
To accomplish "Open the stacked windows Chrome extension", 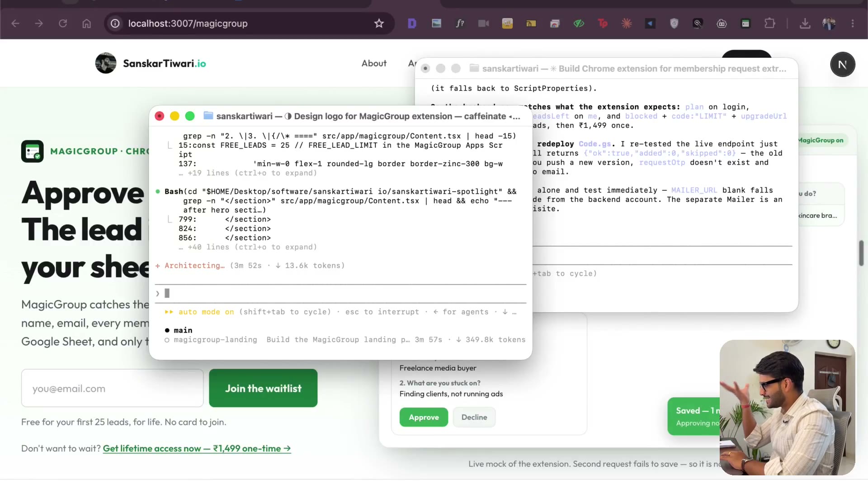I will click(x=555, y=23).
